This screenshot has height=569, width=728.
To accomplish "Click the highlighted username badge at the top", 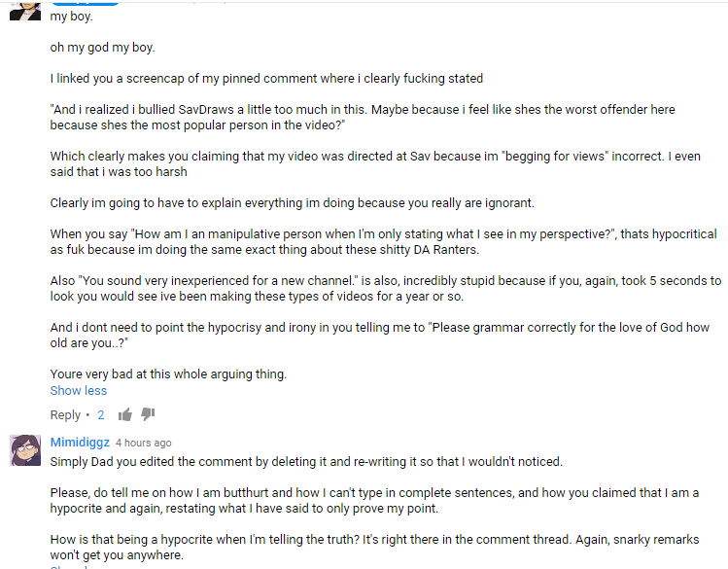I will point(86,3).
